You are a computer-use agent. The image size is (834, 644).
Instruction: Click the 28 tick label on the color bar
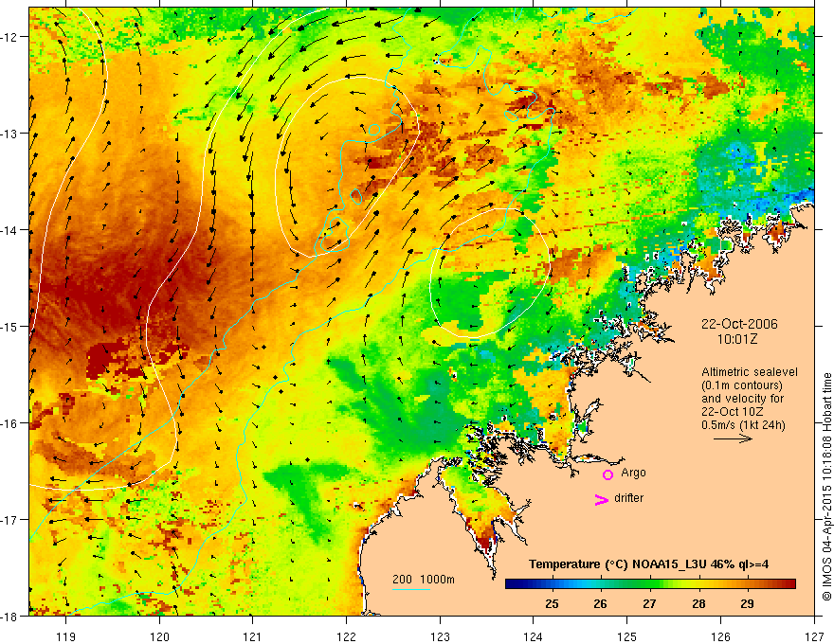point(698,603)
